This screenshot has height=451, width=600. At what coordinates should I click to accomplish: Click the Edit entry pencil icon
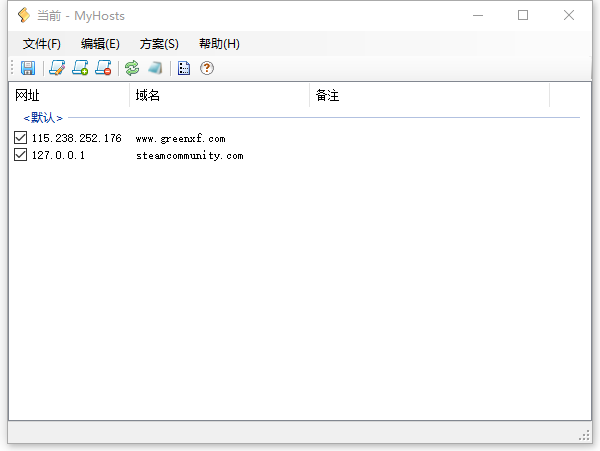pyautogui.click(x=57, y=68)
